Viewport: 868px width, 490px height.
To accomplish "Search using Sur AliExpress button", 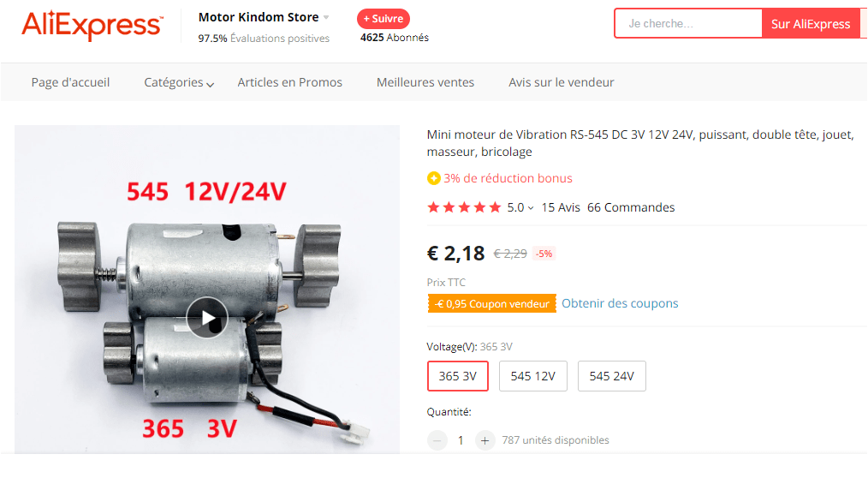I will point(811,24).
